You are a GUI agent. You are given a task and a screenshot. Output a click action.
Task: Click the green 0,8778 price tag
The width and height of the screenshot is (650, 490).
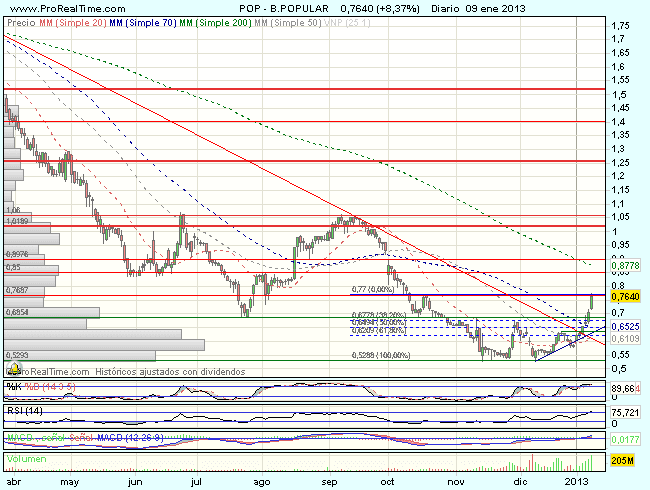click(626, 265)
